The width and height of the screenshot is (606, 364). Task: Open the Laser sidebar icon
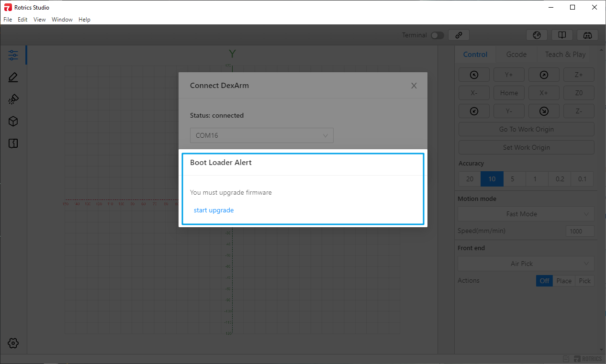coord(13,99)
